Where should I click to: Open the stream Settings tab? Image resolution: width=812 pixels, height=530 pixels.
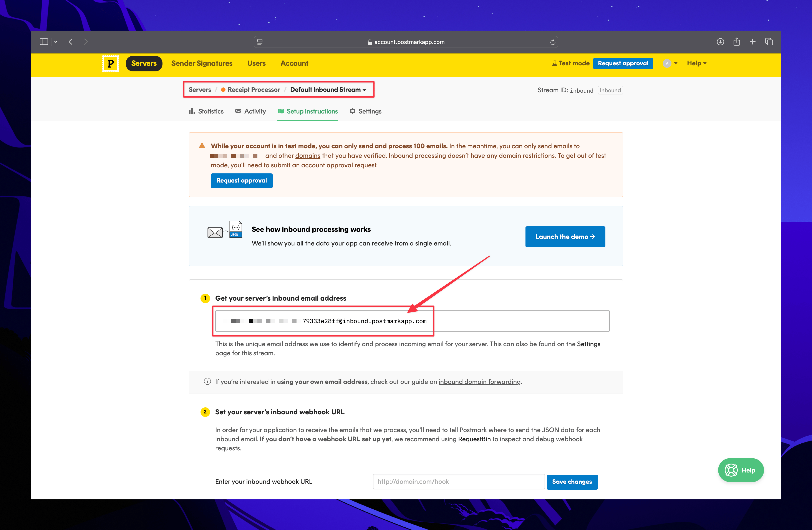(365, 112)
